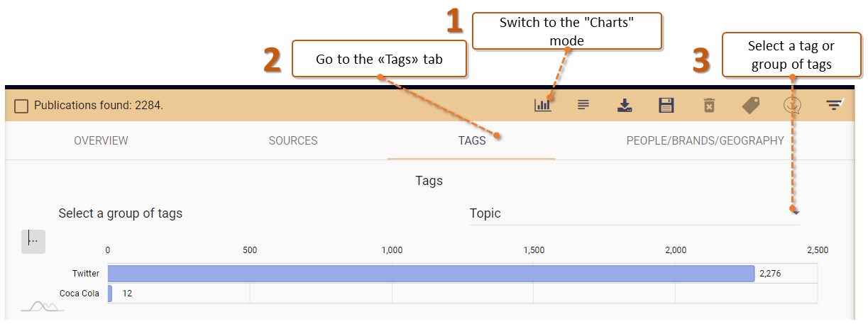Image resolution: width=868 pixels, height=324 pixels.
Task: Click the tag label icon
Action: (x=751, y=105)
